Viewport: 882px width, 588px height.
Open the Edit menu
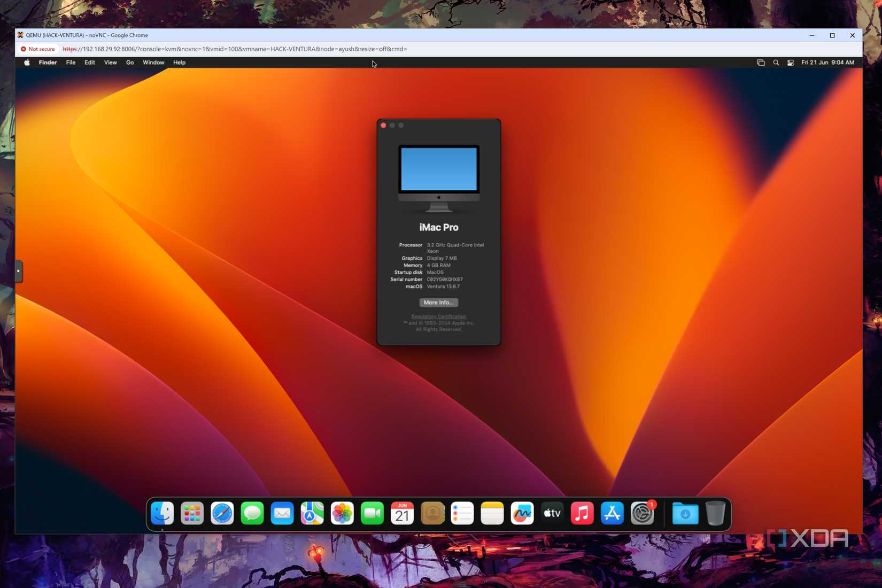click(x=90, y=63)
